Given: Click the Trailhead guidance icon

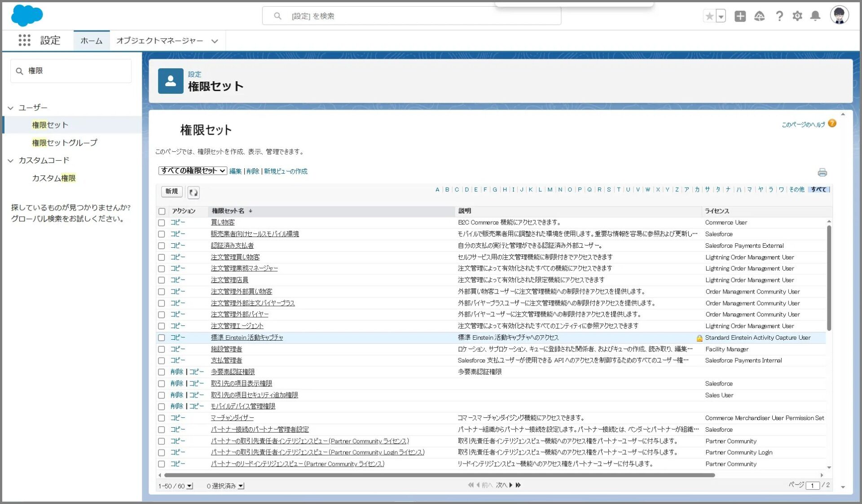Looking at the screenshot, I should click(x=759, y=16).
